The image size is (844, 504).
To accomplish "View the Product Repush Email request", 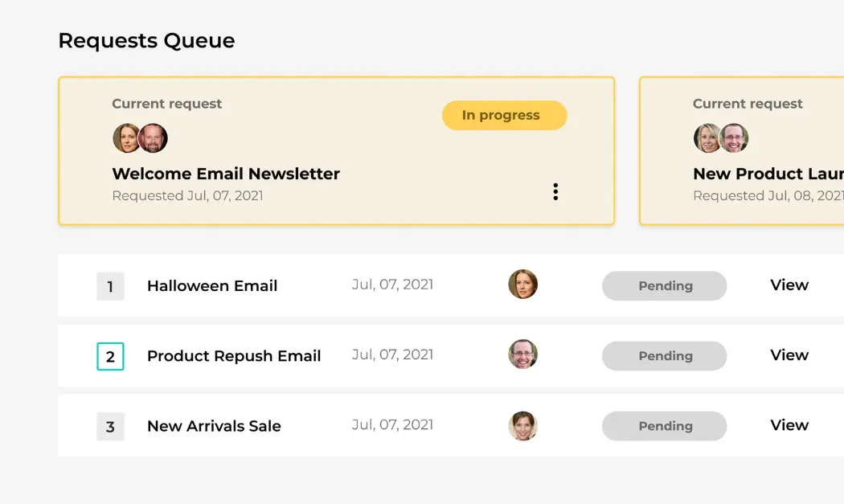I will [789, 354].
